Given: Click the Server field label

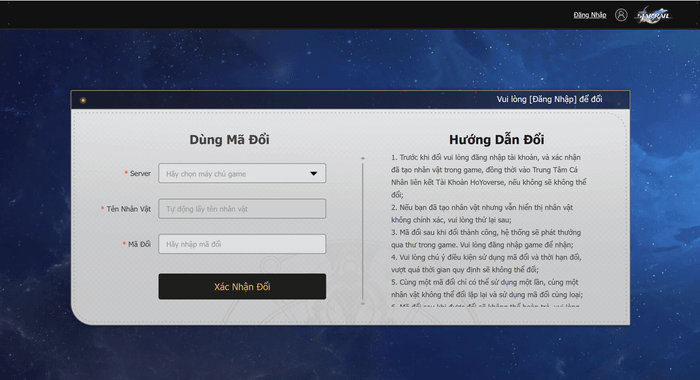Looking at the screenshot, I should coord(140,173).
